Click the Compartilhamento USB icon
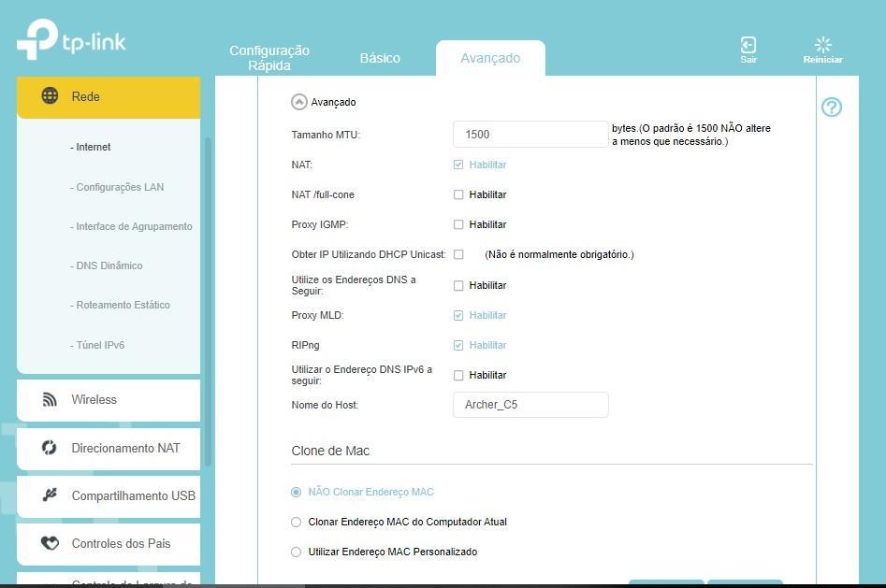 51,495
